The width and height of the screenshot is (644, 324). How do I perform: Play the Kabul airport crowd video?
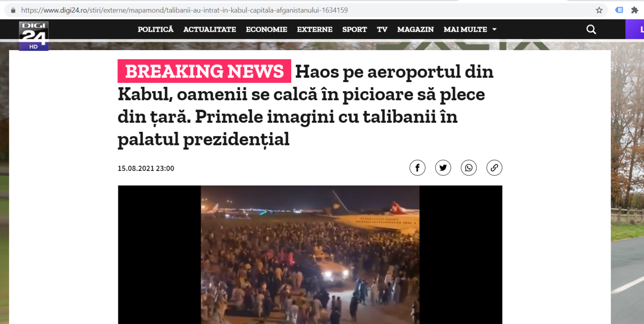pos(310,255)
